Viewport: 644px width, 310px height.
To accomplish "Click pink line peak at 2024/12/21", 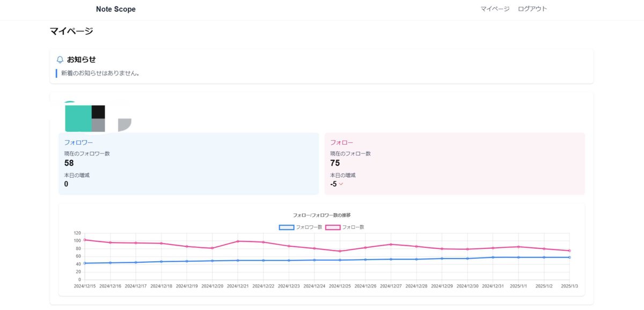I will click(x=238, y=241).
